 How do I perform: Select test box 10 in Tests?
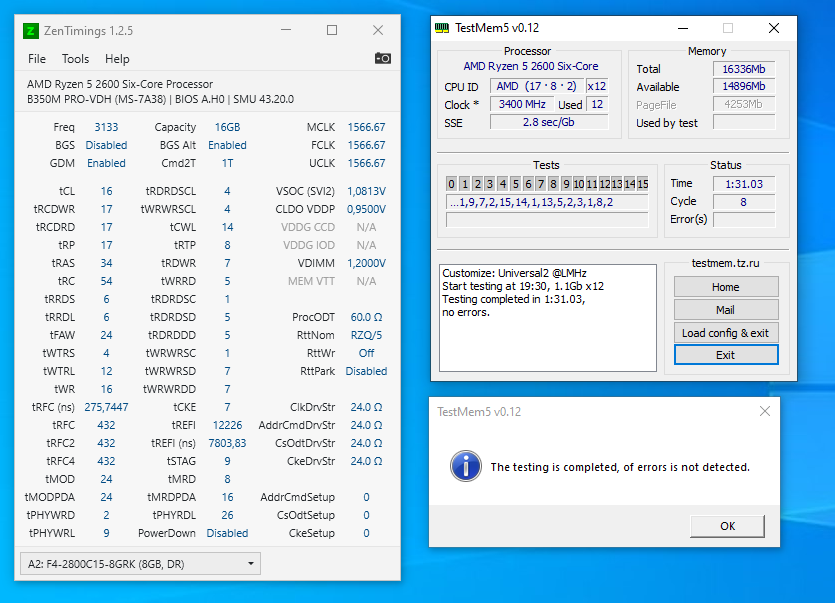[579, 184]
